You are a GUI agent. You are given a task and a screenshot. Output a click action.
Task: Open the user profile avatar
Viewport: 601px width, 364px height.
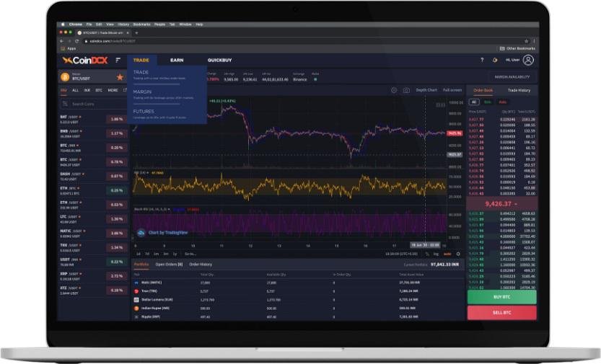[528, 60]
